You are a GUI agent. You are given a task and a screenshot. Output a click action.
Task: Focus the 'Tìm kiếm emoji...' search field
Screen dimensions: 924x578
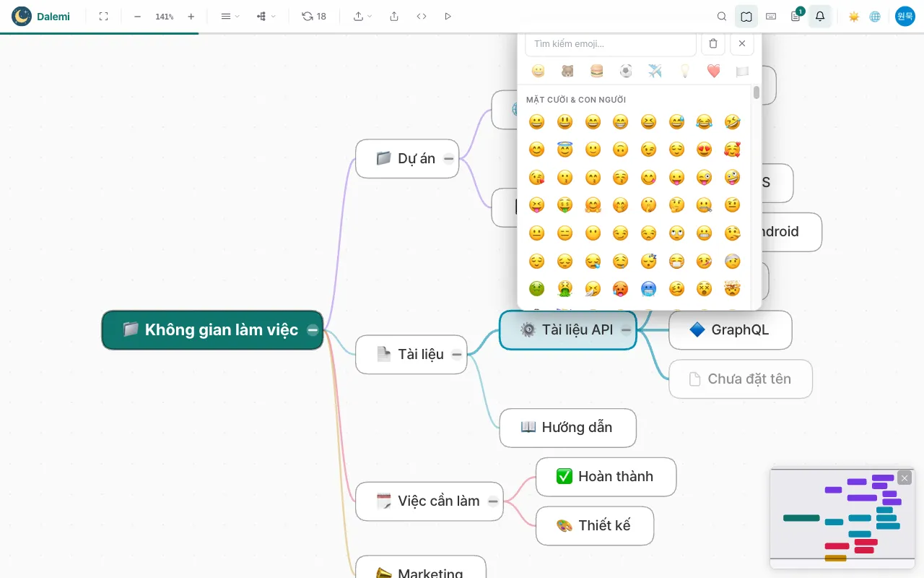[611, 44]
